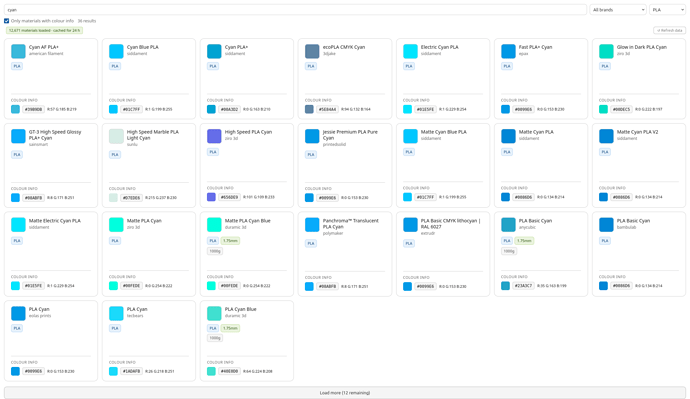This screenshot has width=690, height=399.
Task: Click hex code #00DEC5 on Glow in Dark card
Action: click(621, 109)
